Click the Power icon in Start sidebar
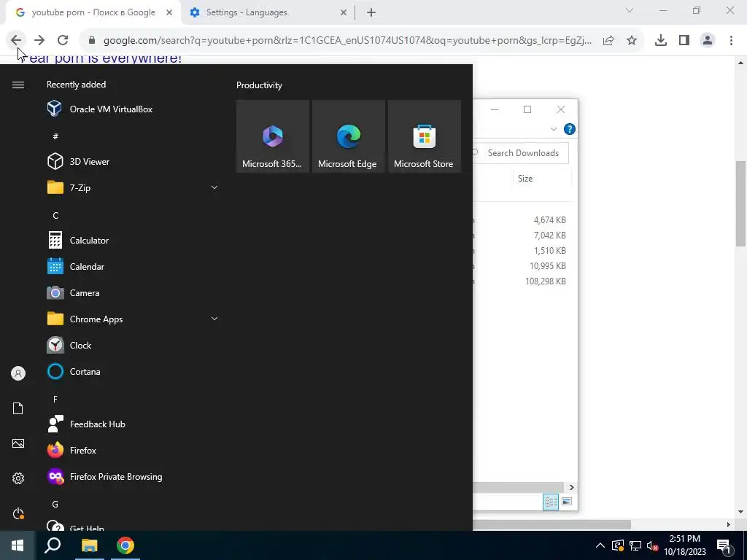Screen dimensions: 747x560 click(18, 513)
